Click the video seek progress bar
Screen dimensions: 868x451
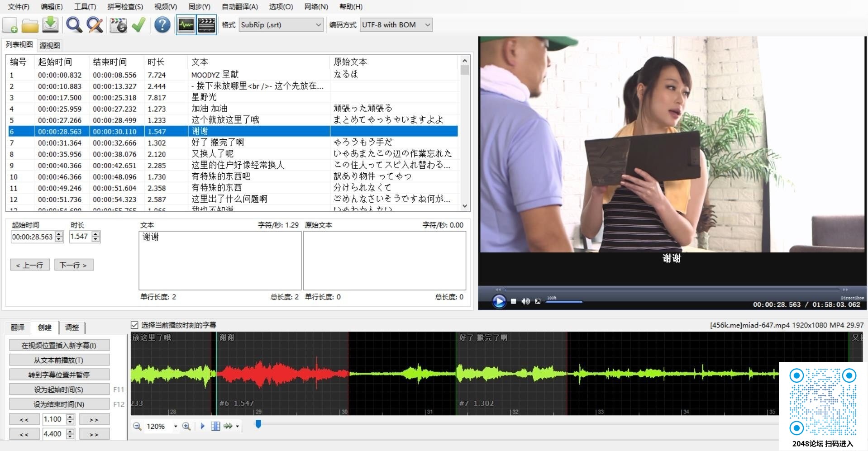tap(672, 290)
